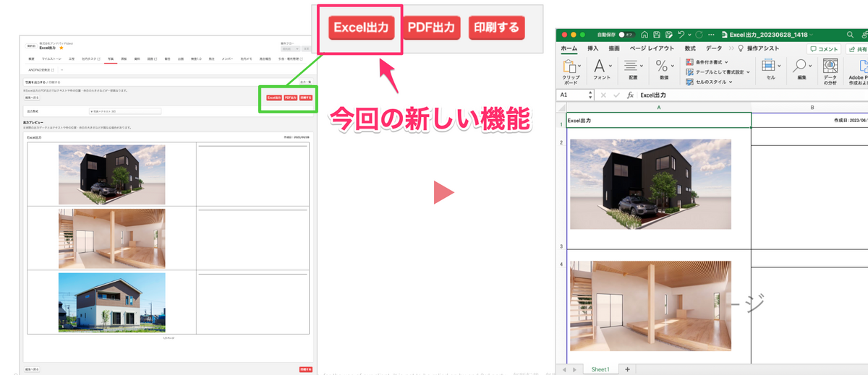This screenshot has height=375, width=868.
Task: Click the large 印刷する button in enlarged callout
Action: (x=496, y=27)
